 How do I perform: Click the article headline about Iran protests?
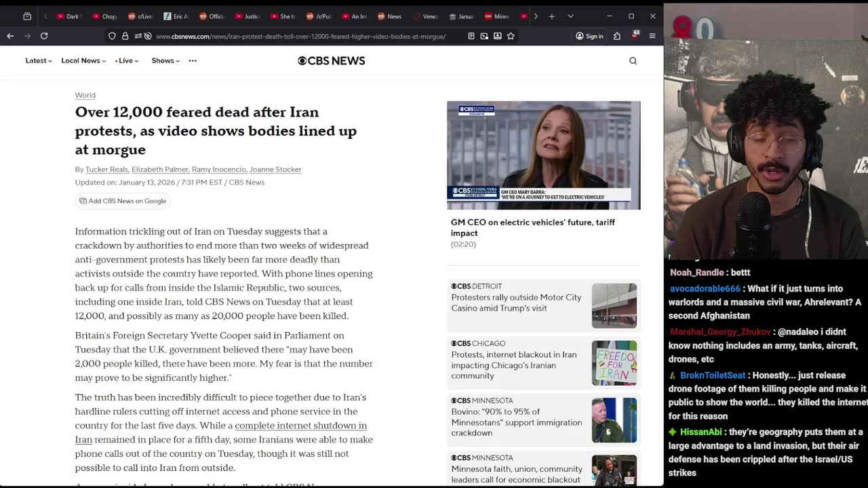[x=216, y=131]
